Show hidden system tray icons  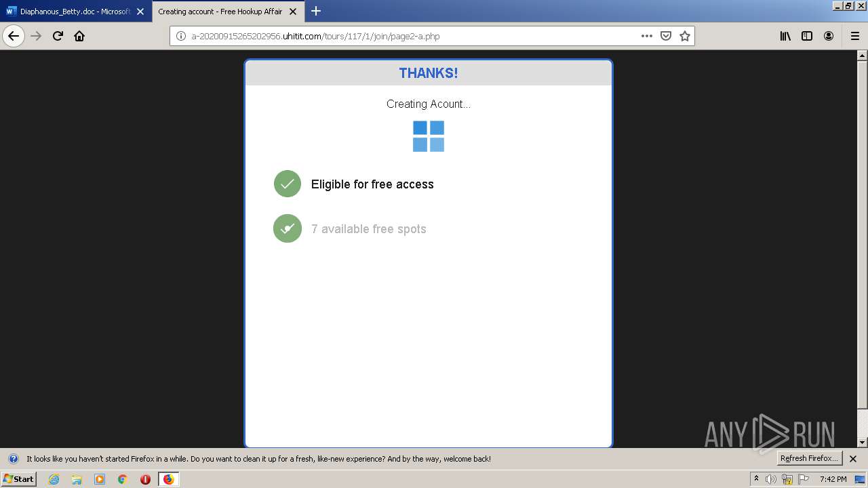pos(757,479)
